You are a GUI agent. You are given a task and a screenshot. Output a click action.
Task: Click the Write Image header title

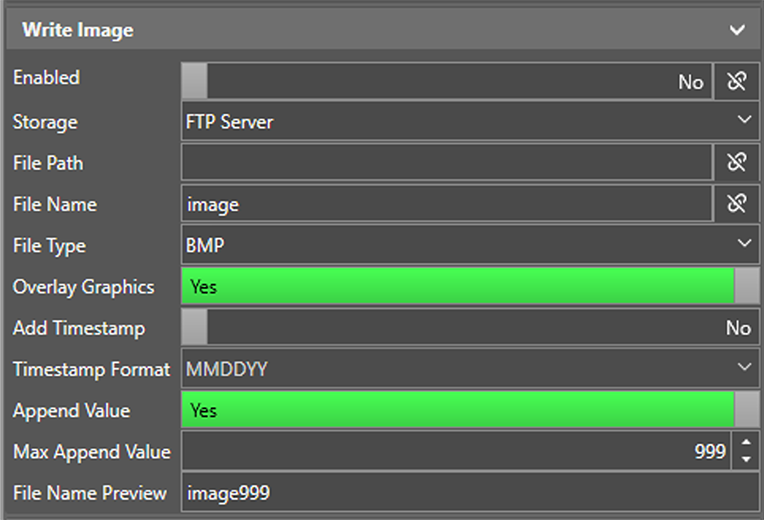[78, 30]
